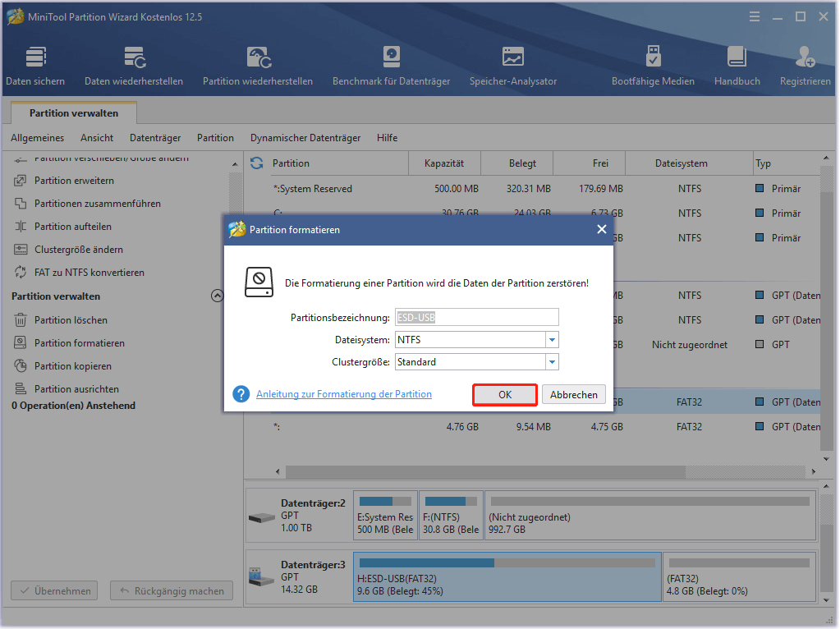Open the Hilfe menu
Screen dimensions: 840x629
point(387,138)
